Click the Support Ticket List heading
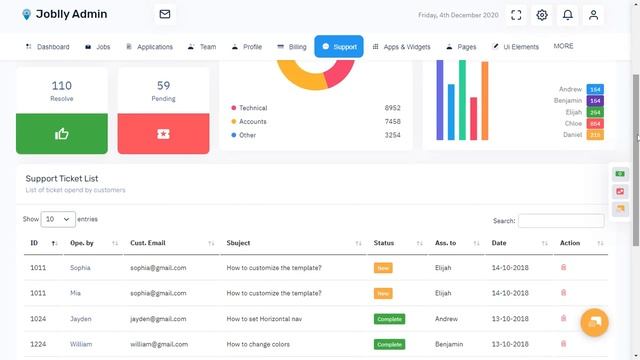The image size is (640, 360). pos(62,178)
